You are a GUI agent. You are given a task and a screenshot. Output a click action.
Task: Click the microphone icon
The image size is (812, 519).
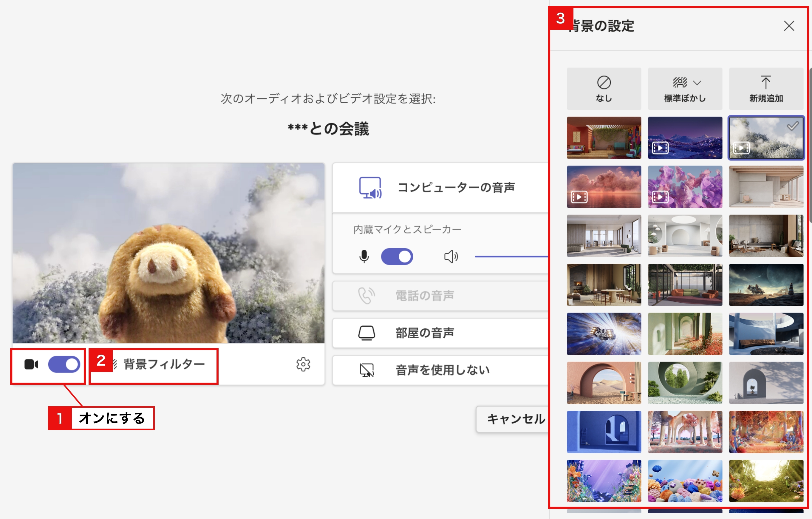click(x=364, y=257)
